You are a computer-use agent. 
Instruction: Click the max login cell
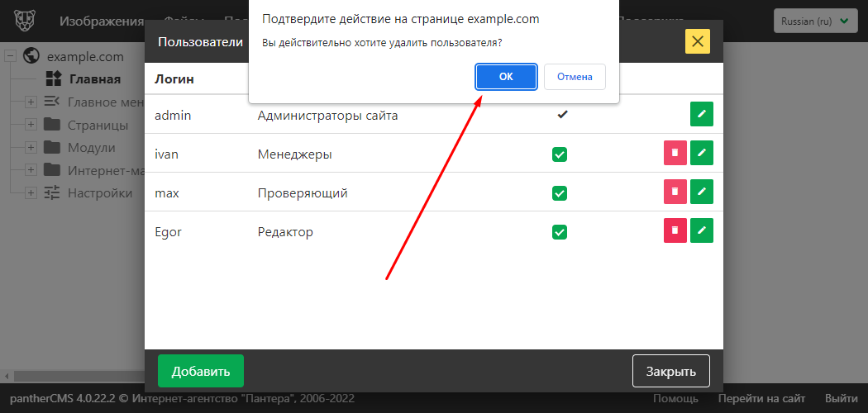pos(165,193)
